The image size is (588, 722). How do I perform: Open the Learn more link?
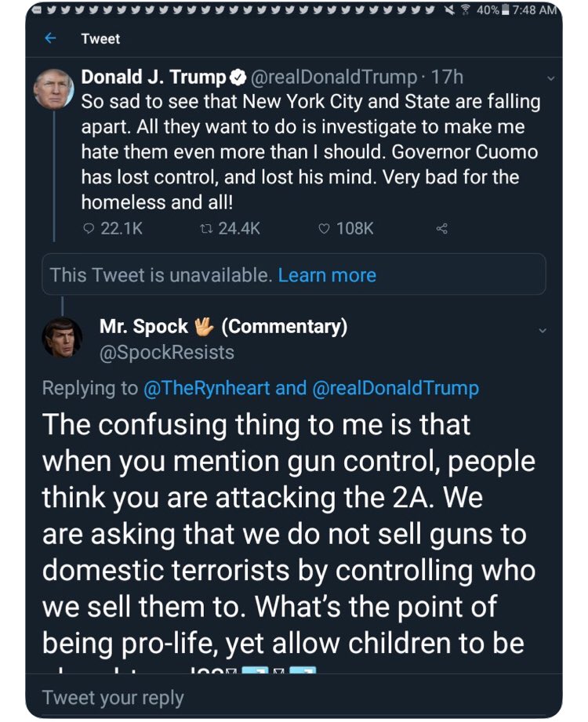327,275
